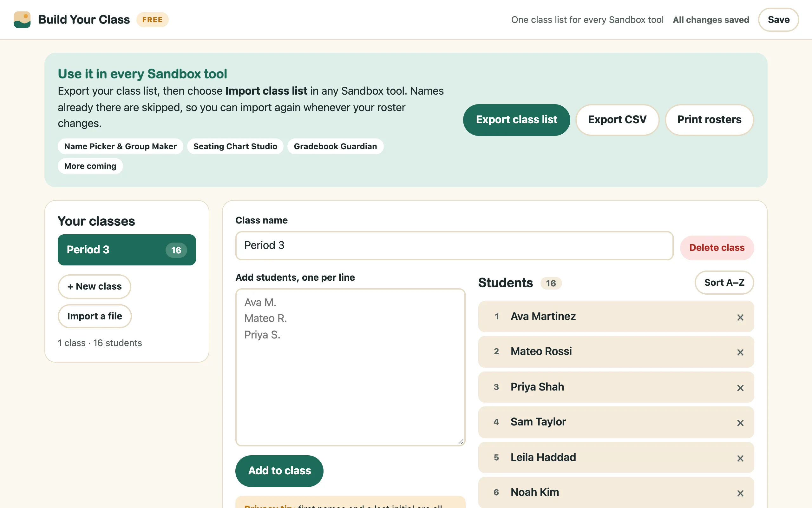Screen dimensions: 812x508
Task: Click the Your classes heading
Action: (96, 221)
